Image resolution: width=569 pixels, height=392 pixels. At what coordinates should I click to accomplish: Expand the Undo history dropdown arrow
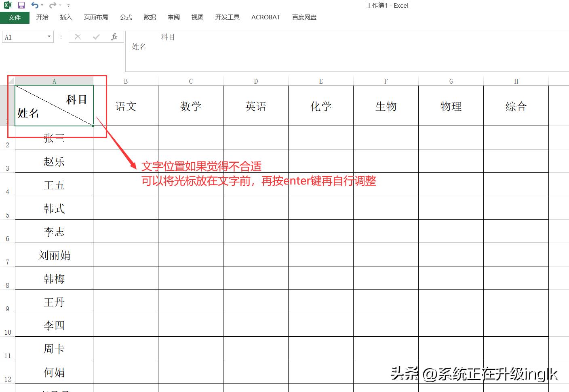tap(42, 6)
